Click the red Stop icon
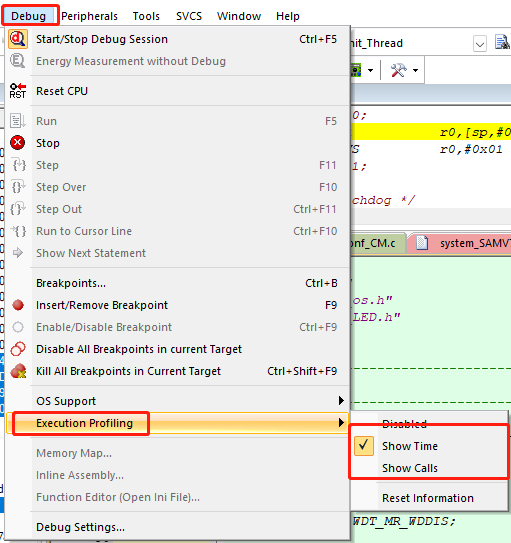Image resolution: width=511 pixels, height=543 pixels. [18, 143]
